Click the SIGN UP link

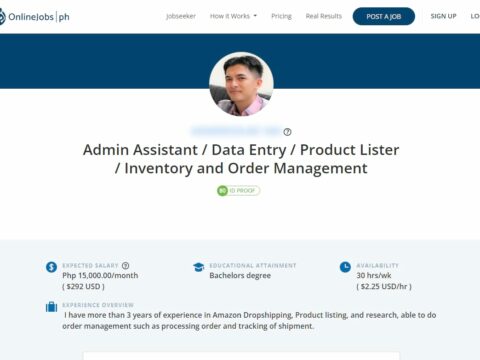443,16
